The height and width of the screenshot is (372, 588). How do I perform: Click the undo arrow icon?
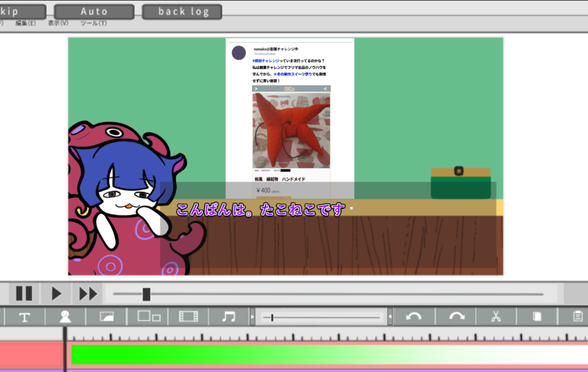[x=414, y=316]
